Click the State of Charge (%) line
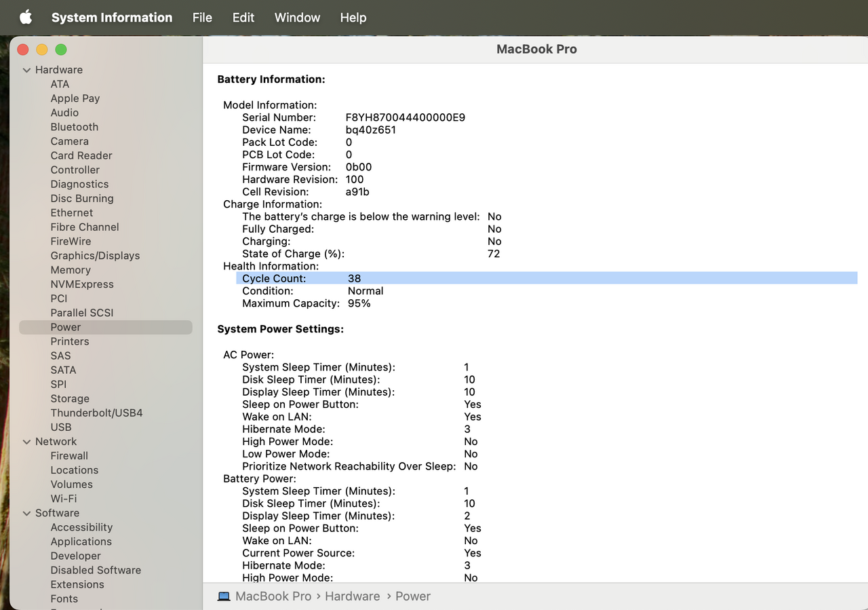 (x=371, y=254)
